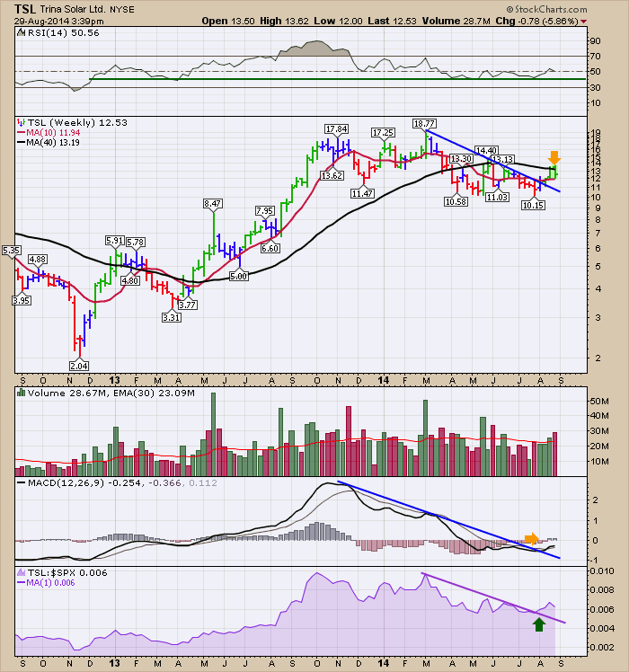
Task: Click the MA(40) 13.19 legend text
Action: point(53,143)
